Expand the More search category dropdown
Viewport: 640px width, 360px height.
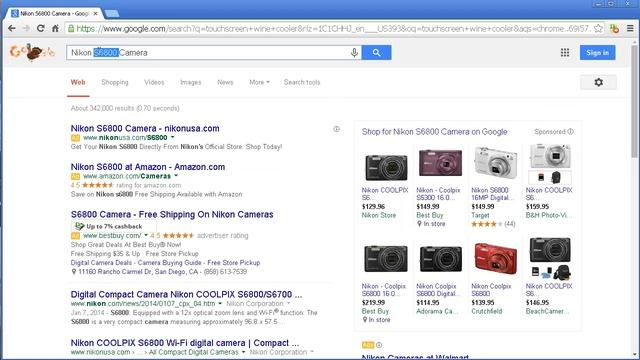coord(259,82)
